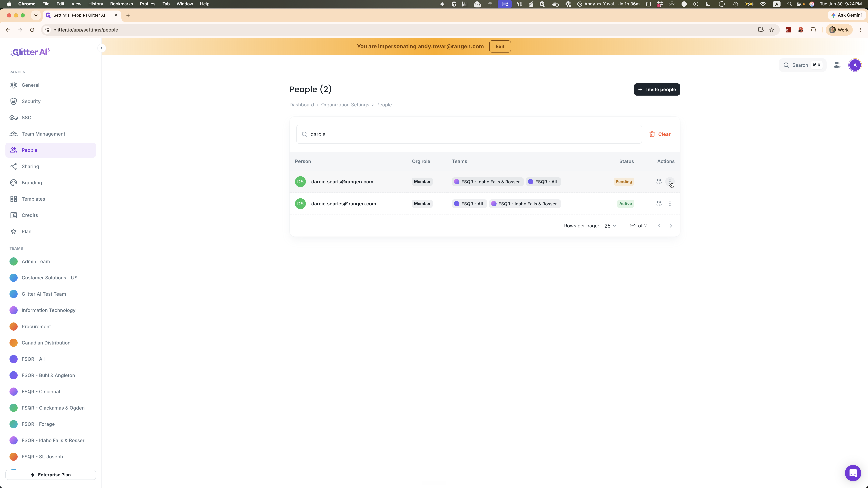This screenshot has height=488, width=868.
Task: Exit impersonation mode
Action: pyautogui.click(x=500, y=46)
